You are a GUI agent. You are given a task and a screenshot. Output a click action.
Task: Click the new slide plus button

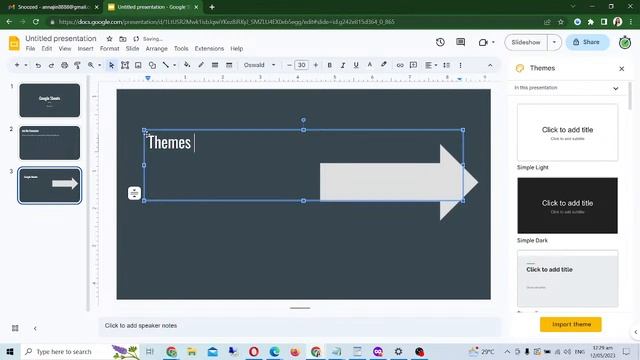click(x=17, y=65)
